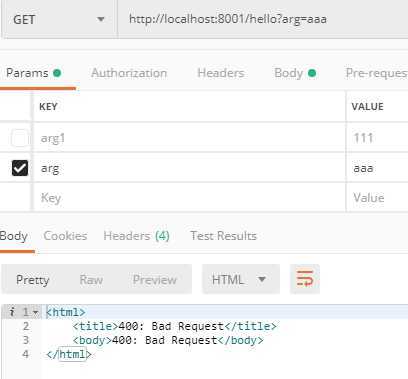Toggle the wrap lines icon
The height and width of the screenshot is (379, 408).
coord(305,279)
